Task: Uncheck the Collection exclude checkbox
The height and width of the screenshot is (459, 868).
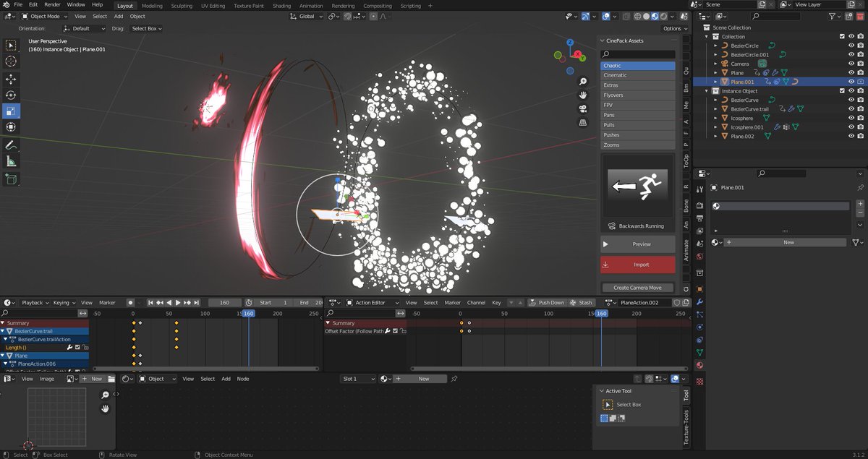Action: pos(842,36)
